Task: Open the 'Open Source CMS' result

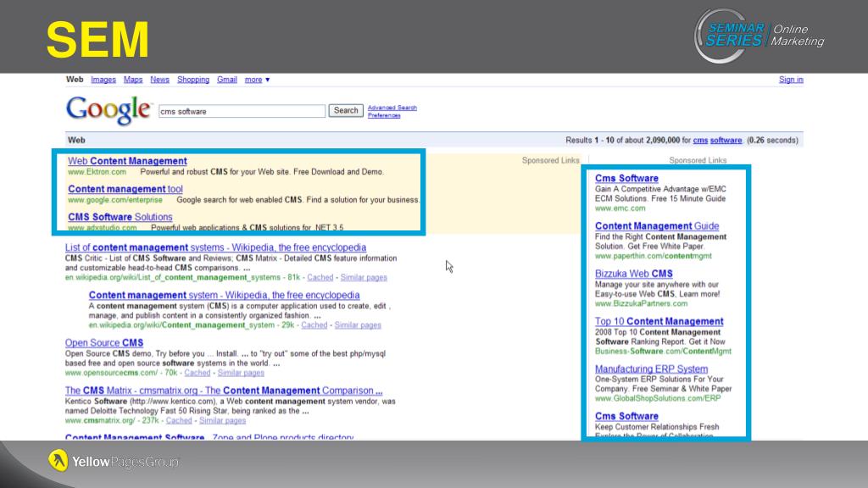Action: point(104,342)
